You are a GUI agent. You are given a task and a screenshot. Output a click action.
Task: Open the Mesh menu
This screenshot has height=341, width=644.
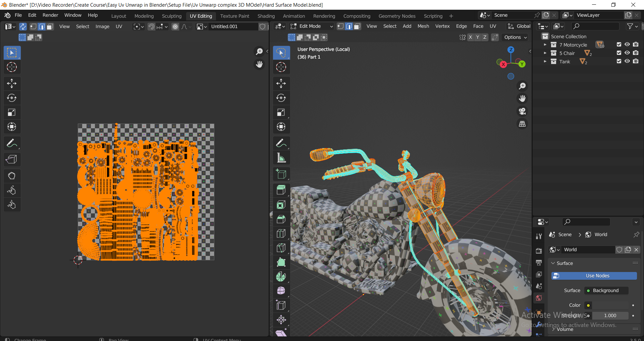pos(423,26)
